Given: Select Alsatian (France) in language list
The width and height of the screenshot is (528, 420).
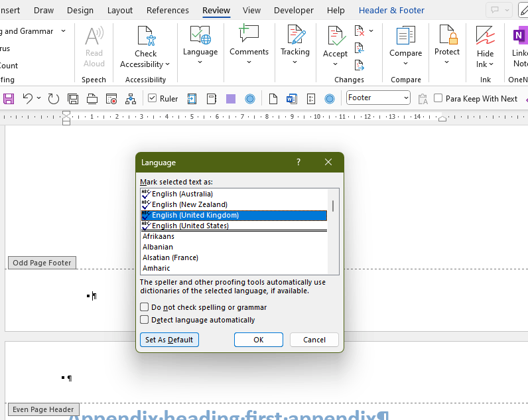Looking at the screenshot, I should (x=234, y=257).
